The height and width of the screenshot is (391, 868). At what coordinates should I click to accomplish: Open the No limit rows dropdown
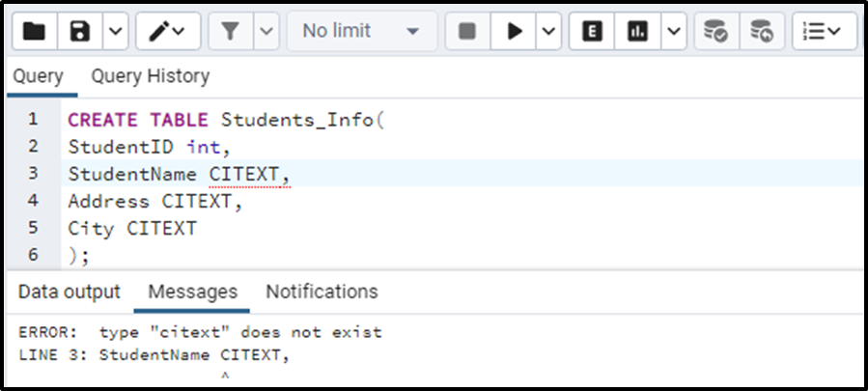[x=362, y=32]
